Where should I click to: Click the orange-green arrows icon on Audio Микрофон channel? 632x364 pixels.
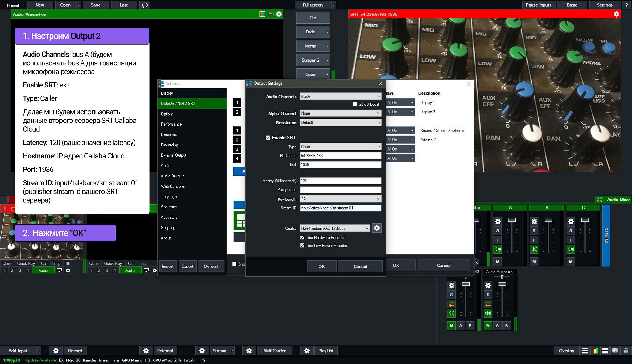[488, 304]
